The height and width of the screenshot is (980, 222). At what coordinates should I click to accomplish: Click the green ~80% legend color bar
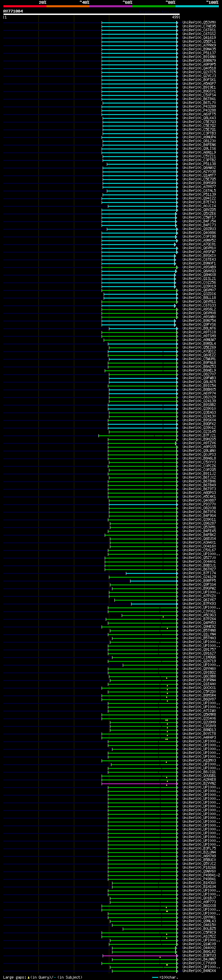coord(154,6)
